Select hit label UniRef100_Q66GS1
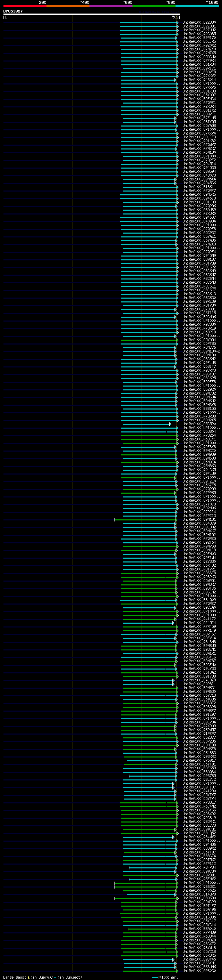222x980 pixels. coord(199,886)
